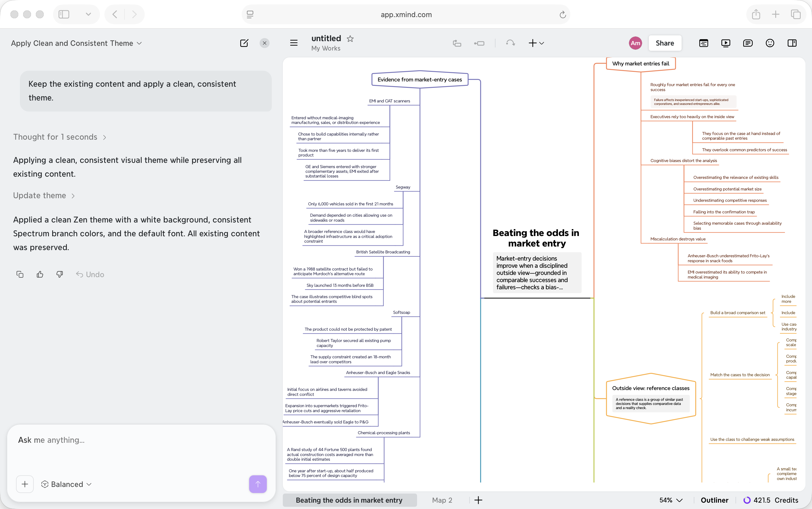This screenshot has height=509, width=812.
Task: Select the Outside view: reference classes topic
Action: (x=651, y=399)
